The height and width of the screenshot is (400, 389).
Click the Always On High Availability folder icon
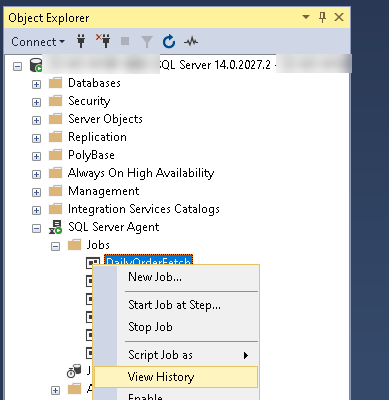55,173
